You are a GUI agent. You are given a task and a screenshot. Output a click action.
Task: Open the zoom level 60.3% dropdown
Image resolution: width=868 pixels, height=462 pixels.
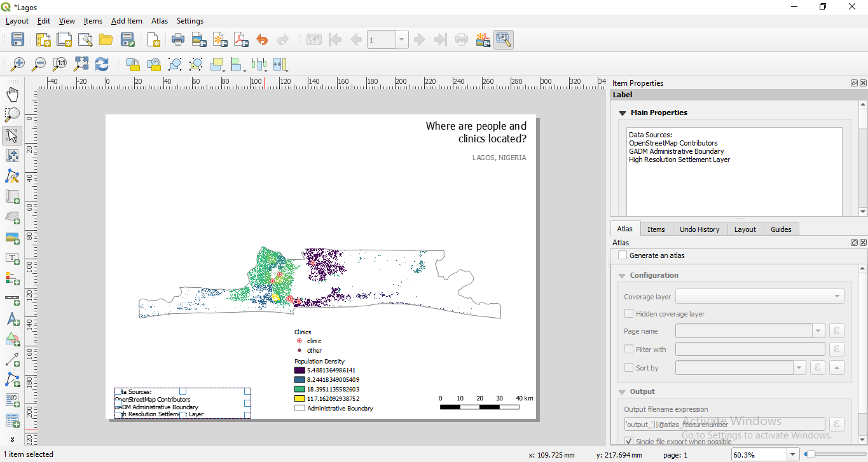(792, 454)
